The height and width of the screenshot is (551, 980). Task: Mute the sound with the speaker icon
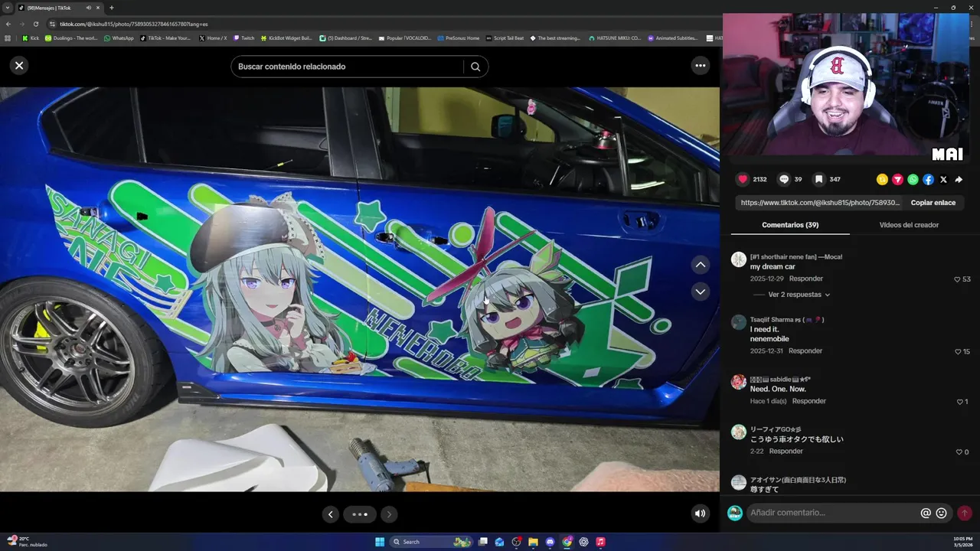tap(700, 514)
